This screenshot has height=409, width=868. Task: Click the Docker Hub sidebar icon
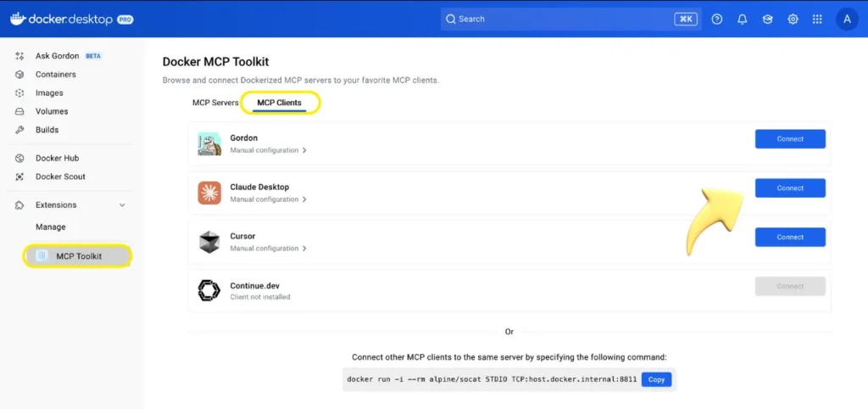[19, 158]
